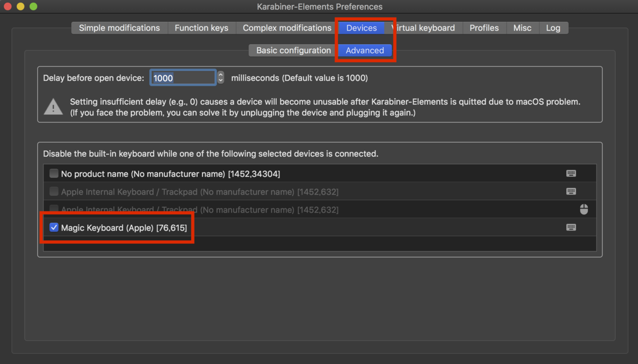The width and height of the screenshot is (638, 364).
Task: Open the Virtual keyboard tab
Action: coord(424,28)
